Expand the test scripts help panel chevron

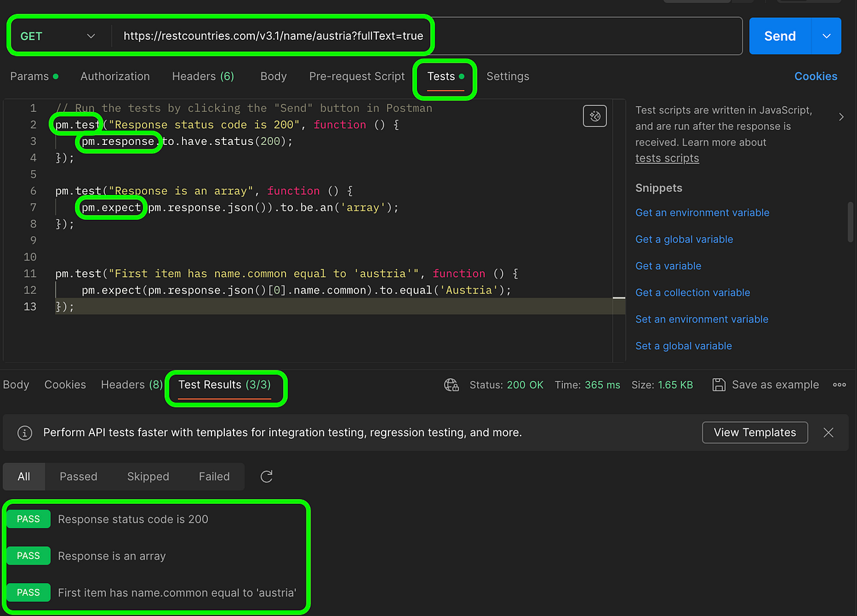(841, 116)
